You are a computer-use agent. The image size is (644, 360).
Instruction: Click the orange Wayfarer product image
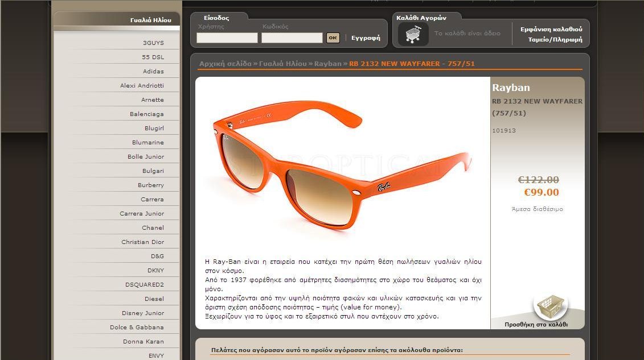tap(342, 165)
